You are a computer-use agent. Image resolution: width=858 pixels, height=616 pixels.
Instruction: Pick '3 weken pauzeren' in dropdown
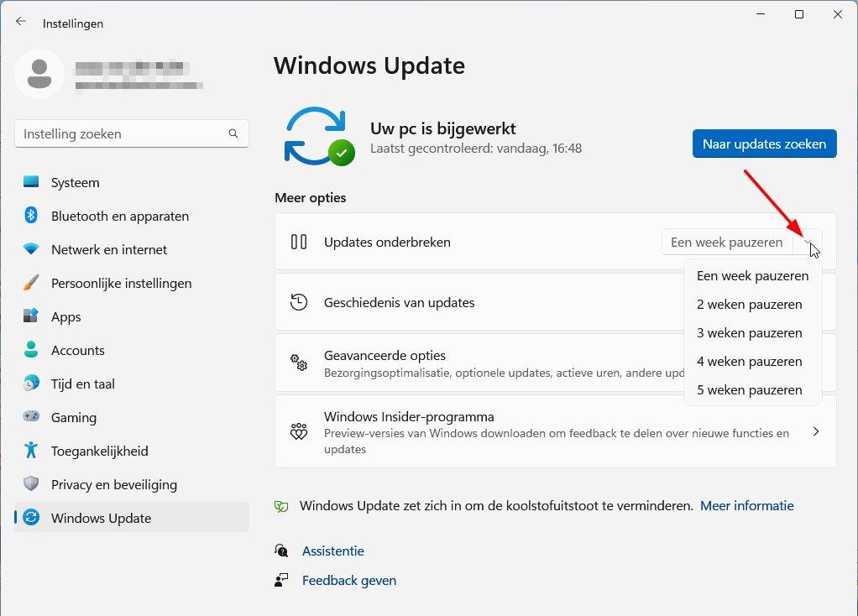coord(749,333)
